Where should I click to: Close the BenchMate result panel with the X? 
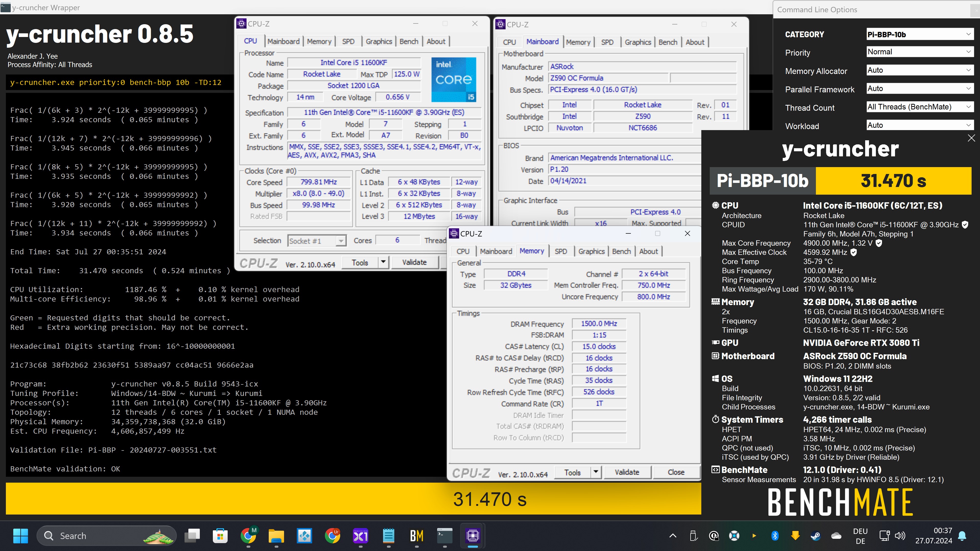(971, 138)
